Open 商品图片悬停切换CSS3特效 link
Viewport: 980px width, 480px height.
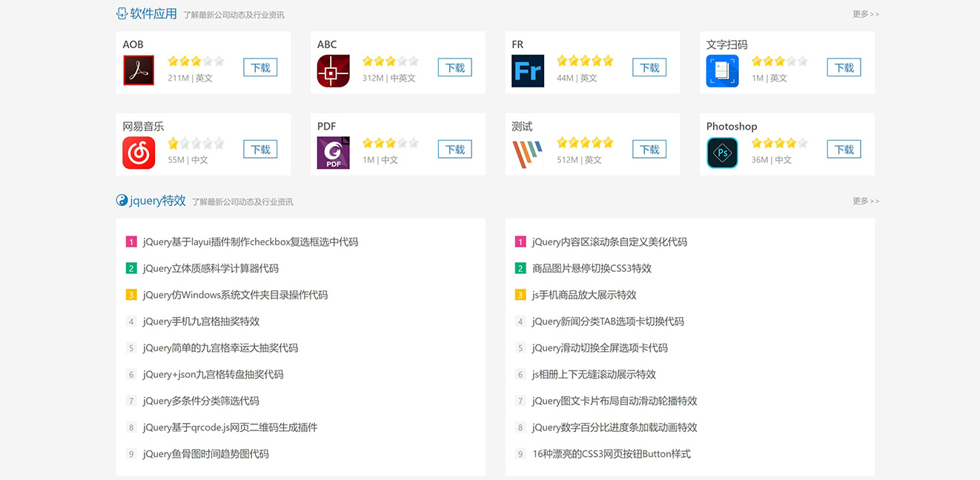(x=592, y=268)
